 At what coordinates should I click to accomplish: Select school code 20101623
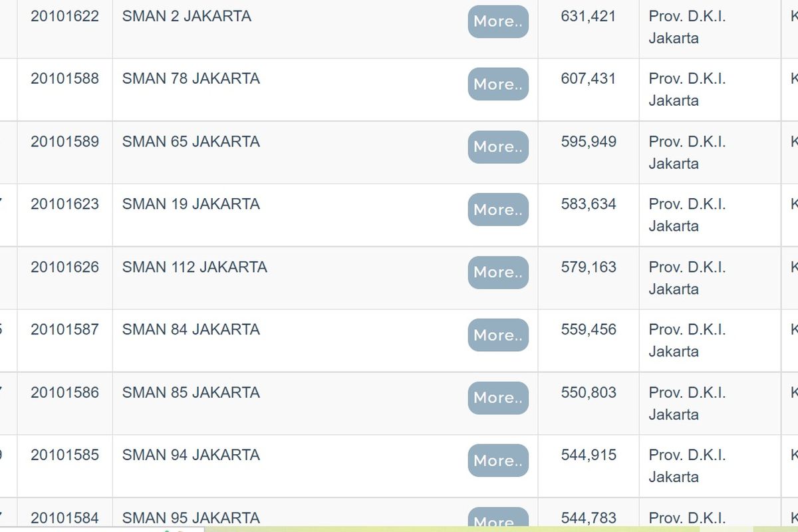point(65,204)
